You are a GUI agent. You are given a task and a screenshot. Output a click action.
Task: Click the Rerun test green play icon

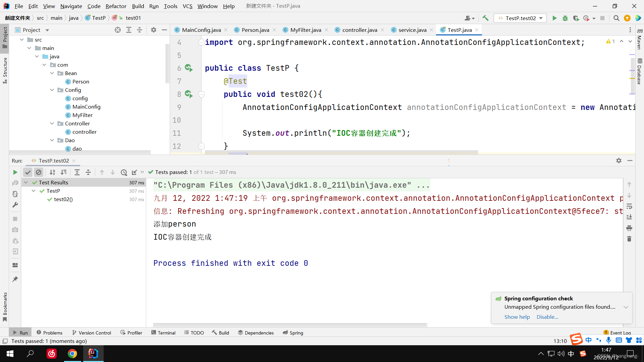tap(15, 172)
